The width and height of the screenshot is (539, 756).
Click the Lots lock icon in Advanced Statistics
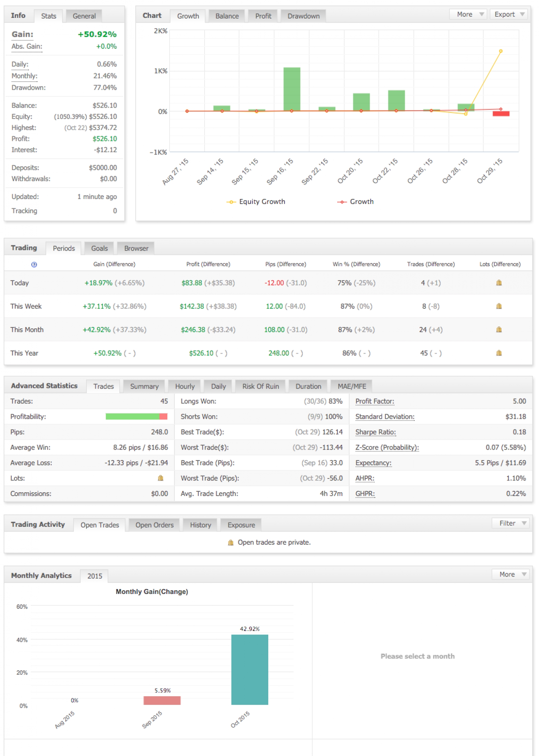[x=160, y=478]
